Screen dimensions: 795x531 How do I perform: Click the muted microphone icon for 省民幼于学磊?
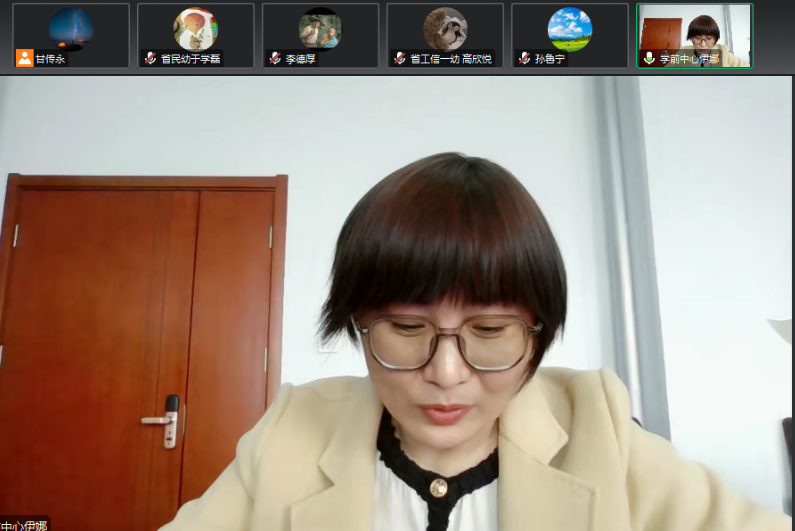pyautogui.click(x=150, y=58)
